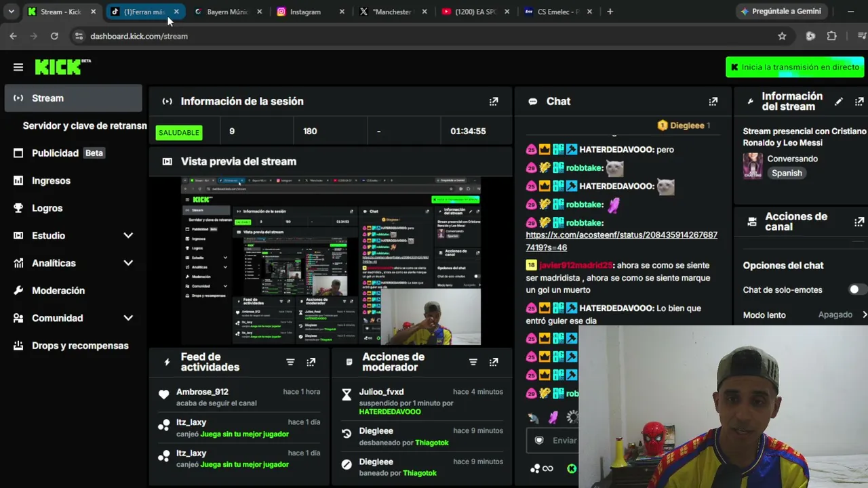
Task: Open Moderación in sidebar
Action: tap(73, 290)
